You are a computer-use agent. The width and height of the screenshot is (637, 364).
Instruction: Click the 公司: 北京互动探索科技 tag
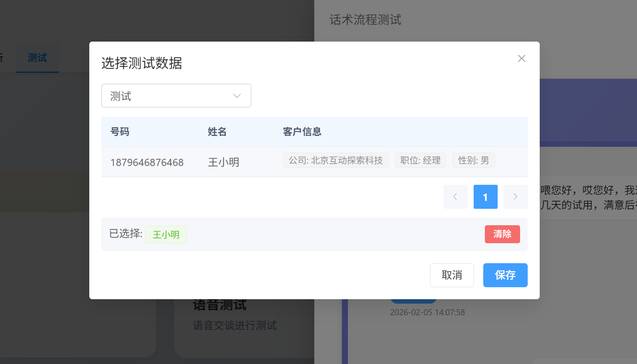(336, 160)
